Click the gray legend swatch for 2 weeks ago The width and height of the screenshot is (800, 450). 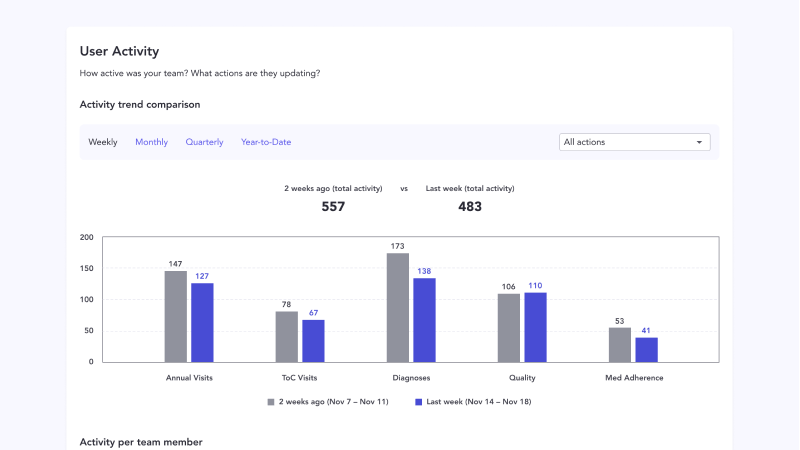click(x=270, y=401)
